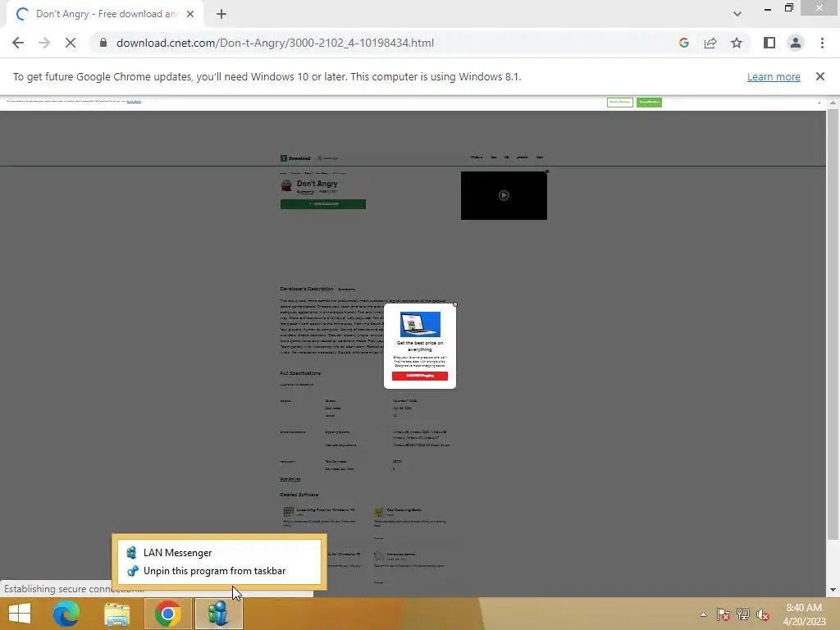Screen dimensions: 840x630
Task: Click the Don't Angry app icon
Action: (286, 186)
